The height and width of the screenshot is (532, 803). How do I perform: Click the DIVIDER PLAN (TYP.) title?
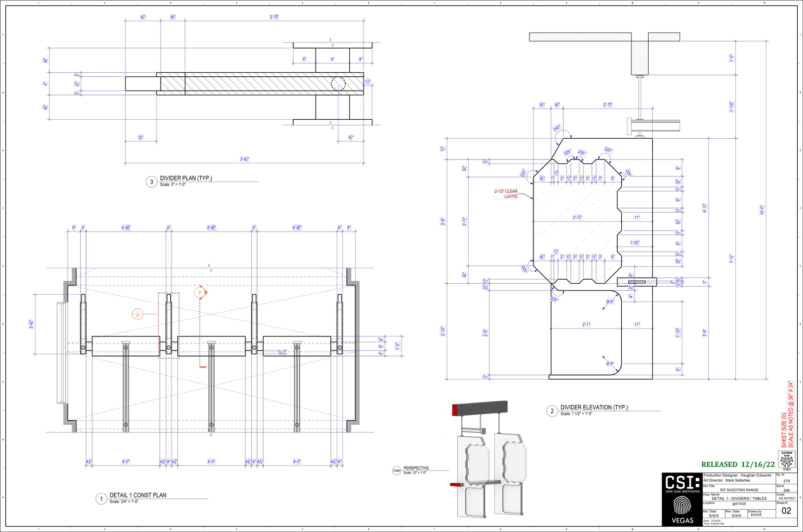186,178
